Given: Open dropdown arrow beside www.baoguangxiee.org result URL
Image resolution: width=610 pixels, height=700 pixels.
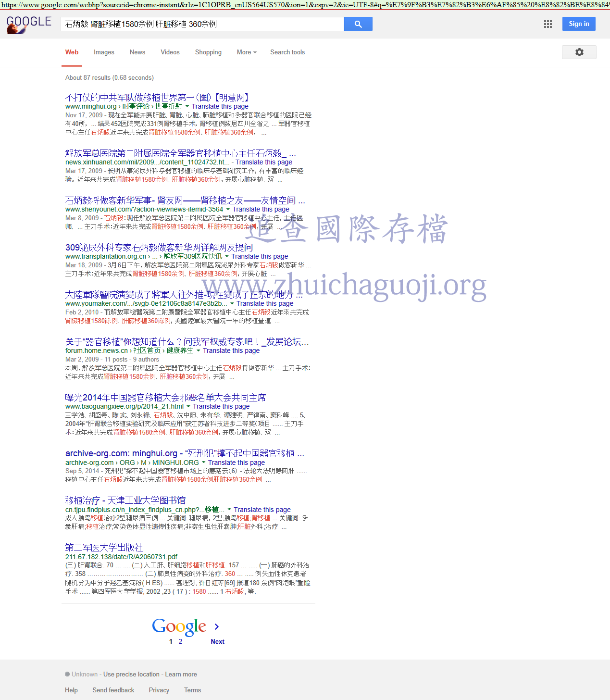Looking at the screenshot, I should pyautogui.click(x=188, y=407).
